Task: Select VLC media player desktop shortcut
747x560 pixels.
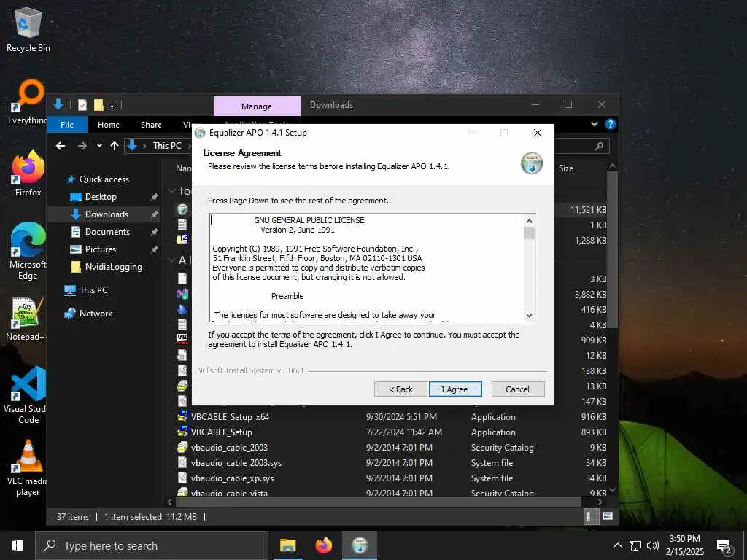Action: point(28,468)
